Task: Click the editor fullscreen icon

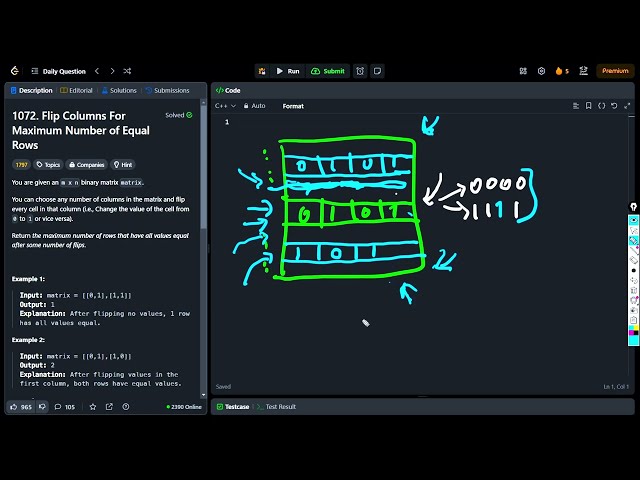Action: pyautogui.click(x=625, y=105)
